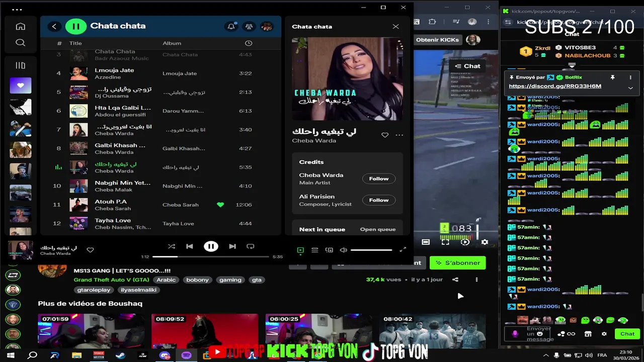
Task: Open Windows Start menu
Action: [x=10, y=355]
